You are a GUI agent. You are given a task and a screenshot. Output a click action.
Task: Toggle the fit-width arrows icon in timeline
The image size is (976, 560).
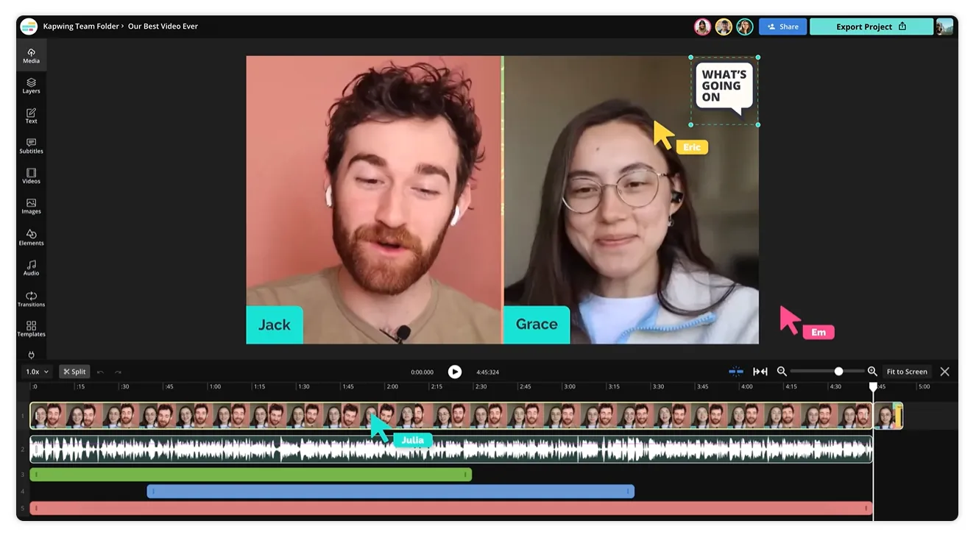760,372
